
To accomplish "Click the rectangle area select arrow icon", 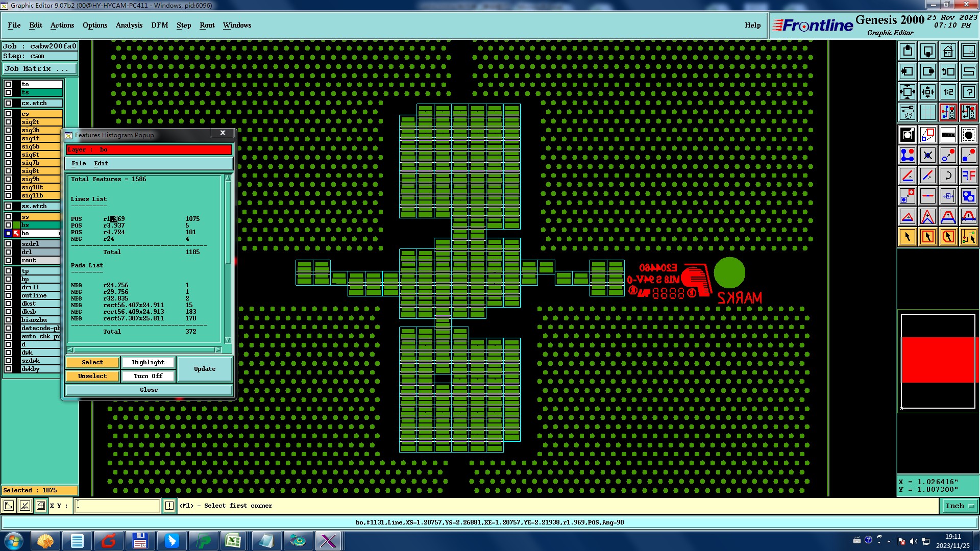I will pyautogui.click(x=927, y=237).
